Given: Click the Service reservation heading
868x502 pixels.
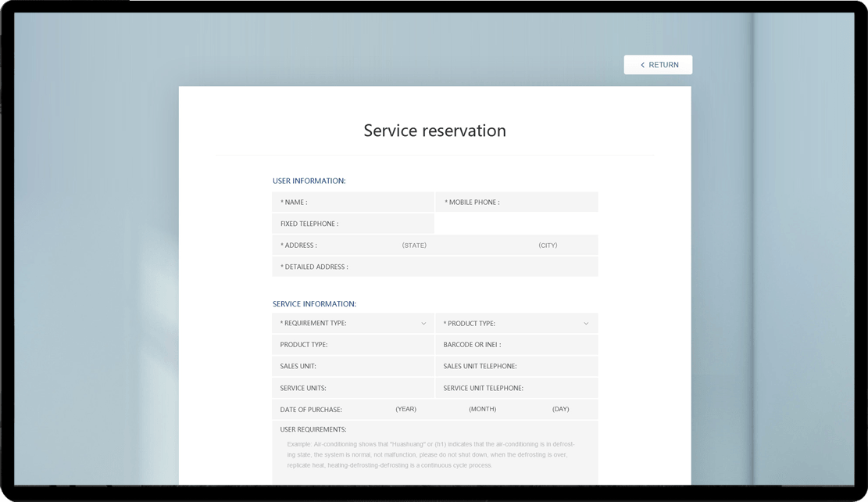Looking at the screenshot, I should pyautogui.click(x=434, y=131).
